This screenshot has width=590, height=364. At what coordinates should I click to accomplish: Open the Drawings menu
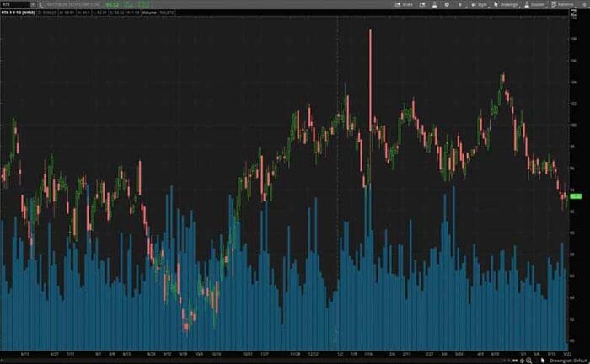coord(506,4)
